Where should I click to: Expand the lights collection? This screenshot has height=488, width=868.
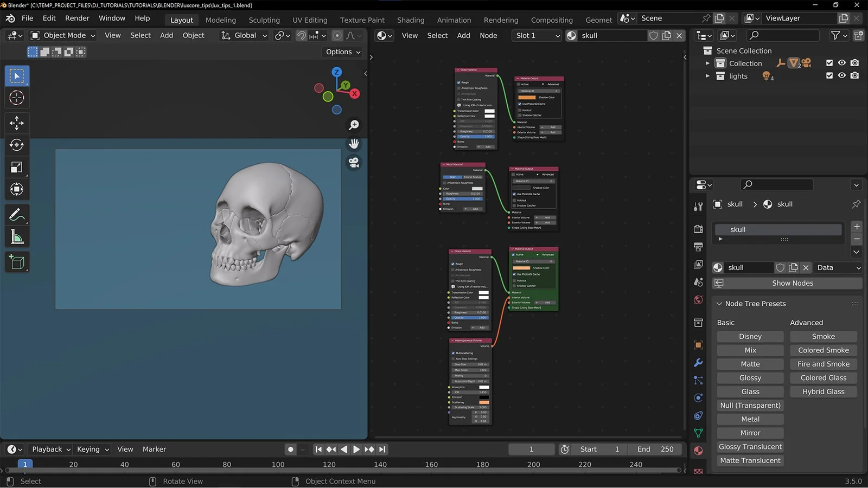pyautogui.click(x=708, y=76)
